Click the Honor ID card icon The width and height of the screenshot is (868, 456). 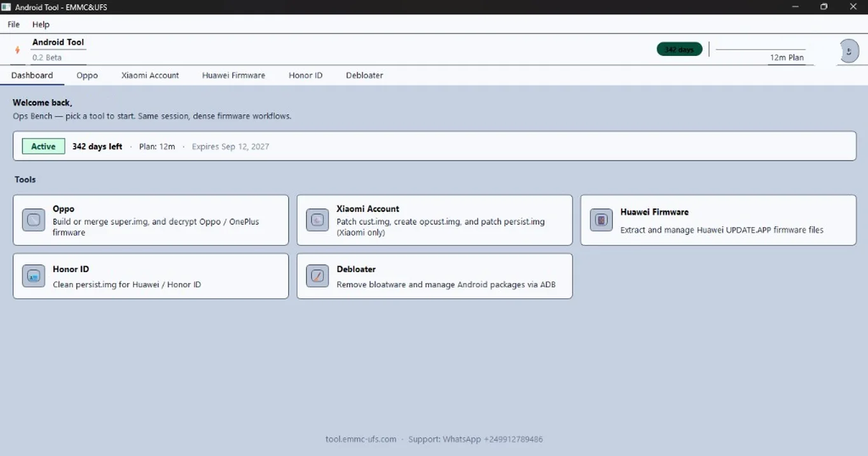(x=34, y=276)
